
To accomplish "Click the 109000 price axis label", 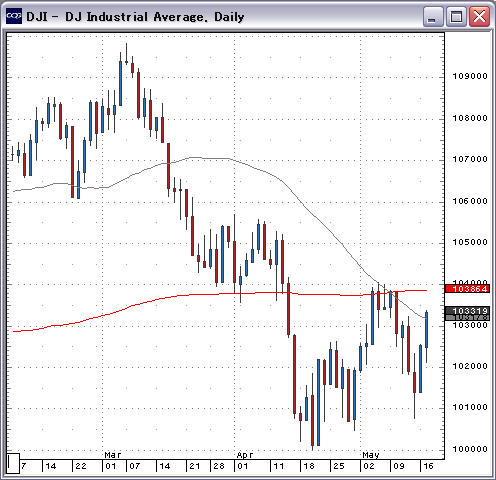I will (470, 76).
